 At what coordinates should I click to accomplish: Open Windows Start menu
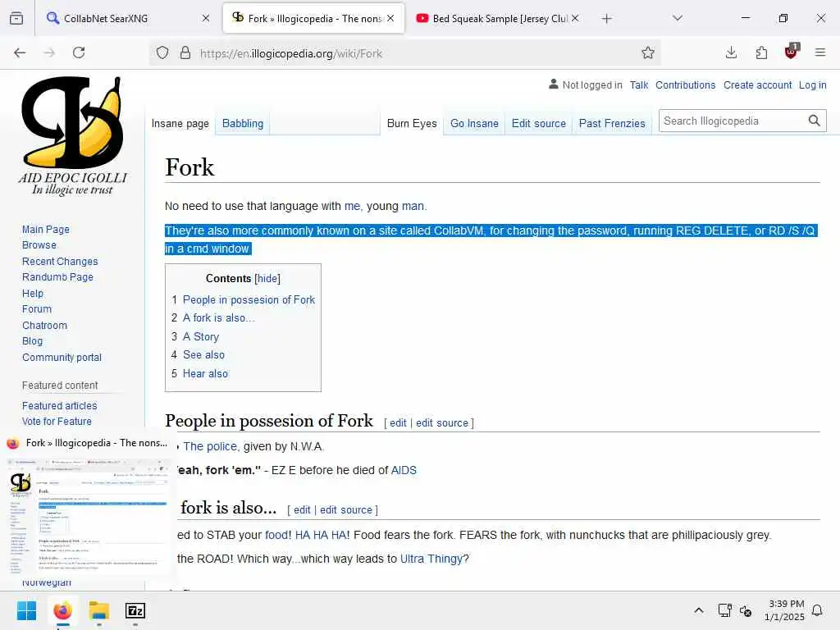click(26, 610)
